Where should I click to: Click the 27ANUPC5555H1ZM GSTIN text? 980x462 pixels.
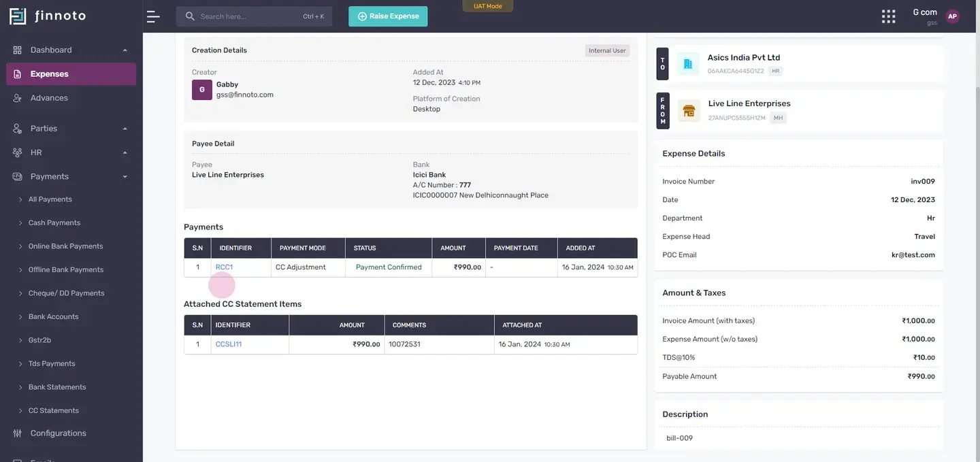737,118
